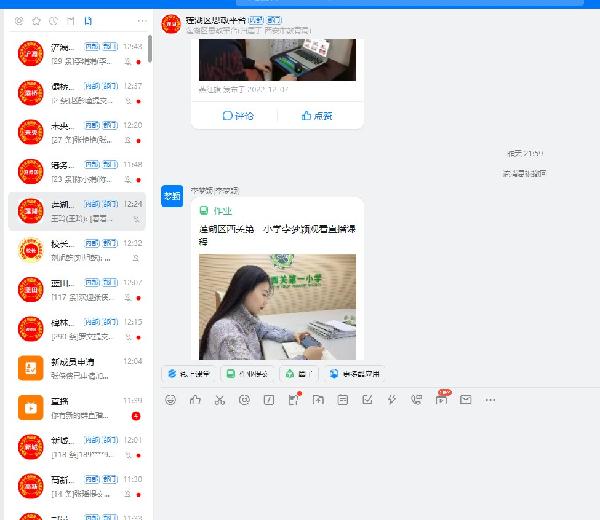
Task: Click the envelope mail icon in toolbar
Action: 466,400
